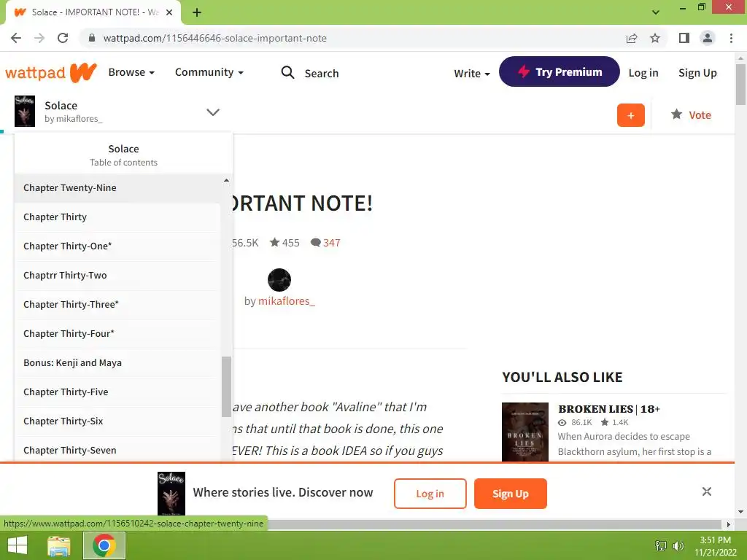Add story to library plus button
This screenshot has height=560, width=747.
631,115
